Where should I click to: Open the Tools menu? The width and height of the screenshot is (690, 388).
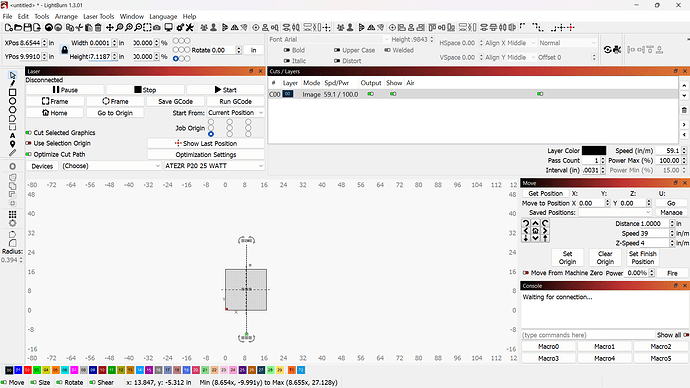(x=42, y=16)
